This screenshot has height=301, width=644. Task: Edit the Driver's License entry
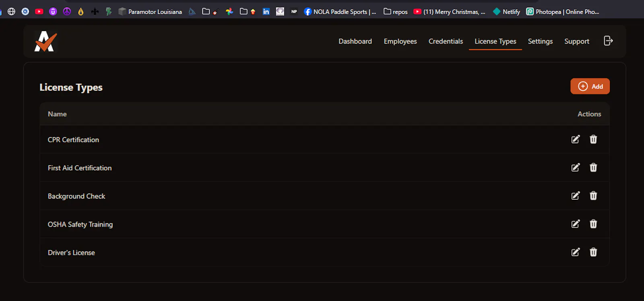click(x=576, y=252)
